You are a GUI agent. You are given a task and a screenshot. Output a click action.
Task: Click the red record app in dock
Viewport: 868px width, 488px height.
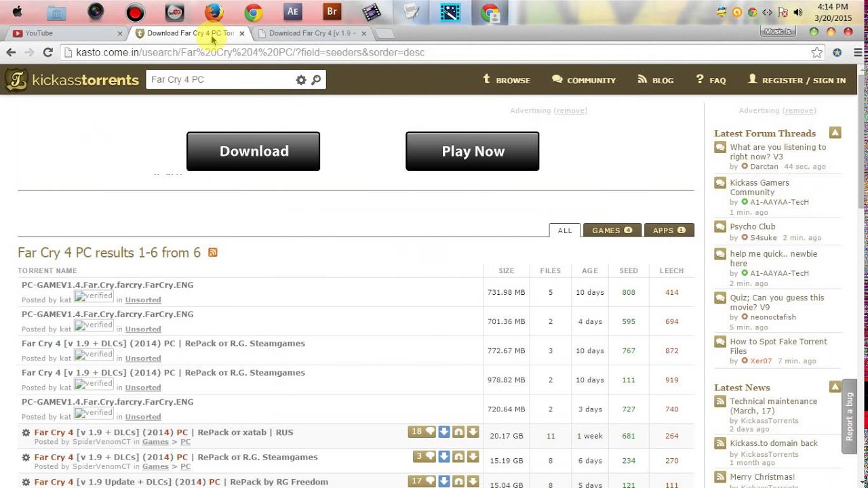pos(135,12)
